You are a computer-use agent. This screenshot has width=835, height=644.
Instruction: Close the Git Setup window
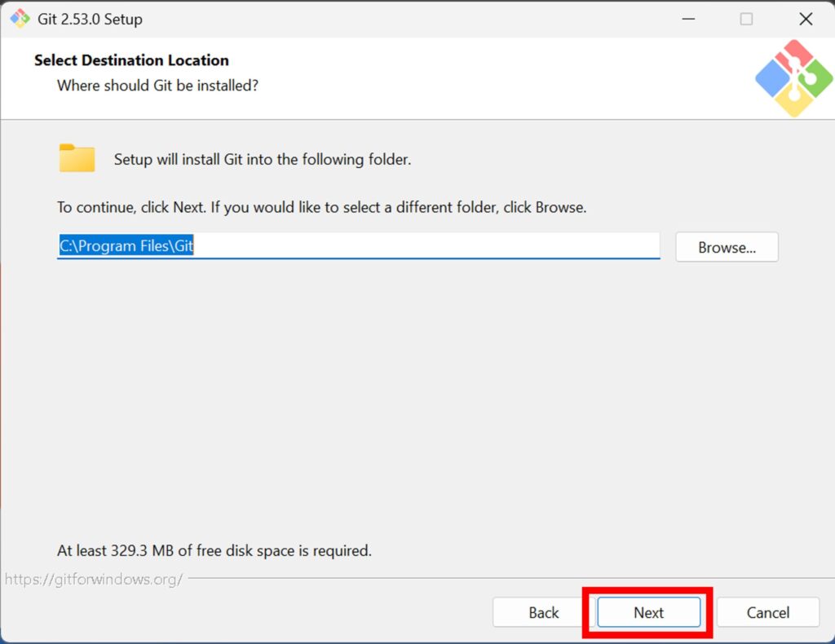806,19
